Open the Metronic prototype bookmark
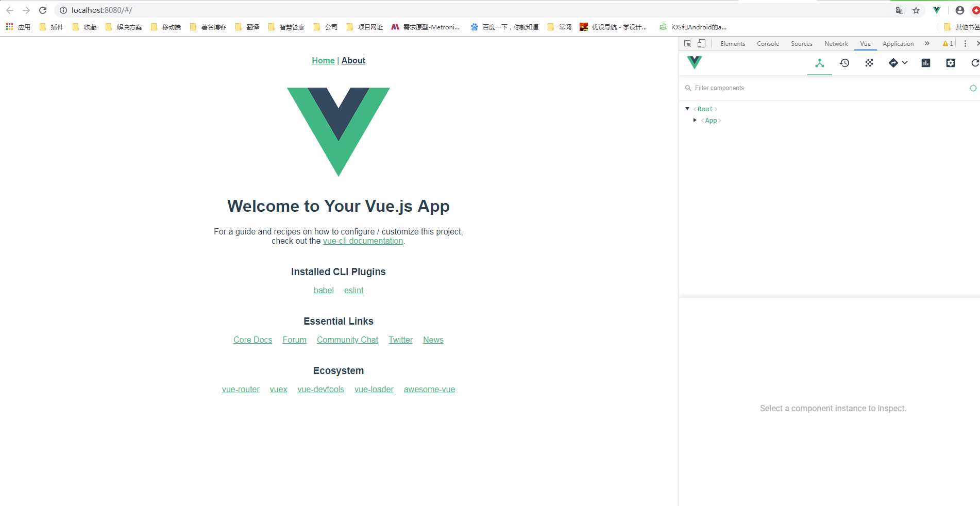The width and height of the screenshot is (980, 506). (426, 27)
